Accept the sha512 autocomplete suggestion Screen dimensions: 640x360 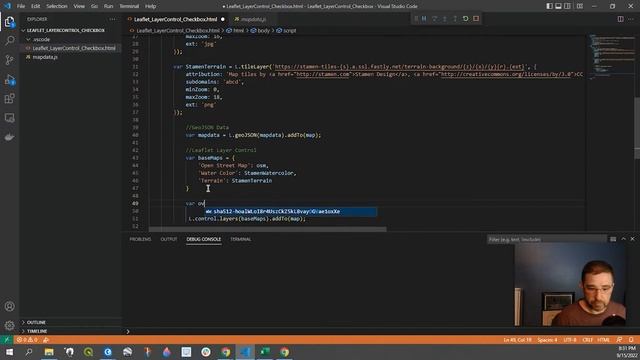point(291,211)
